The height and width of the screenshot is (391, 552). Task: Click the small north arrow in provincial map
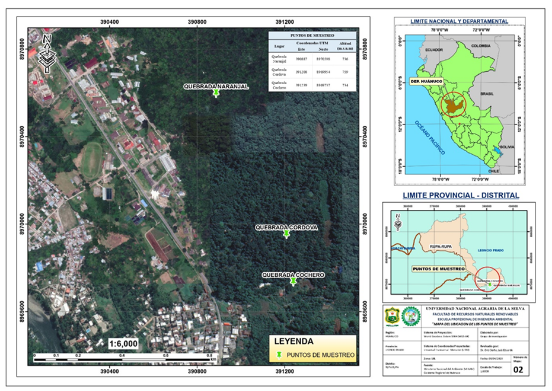pos(398,223)
